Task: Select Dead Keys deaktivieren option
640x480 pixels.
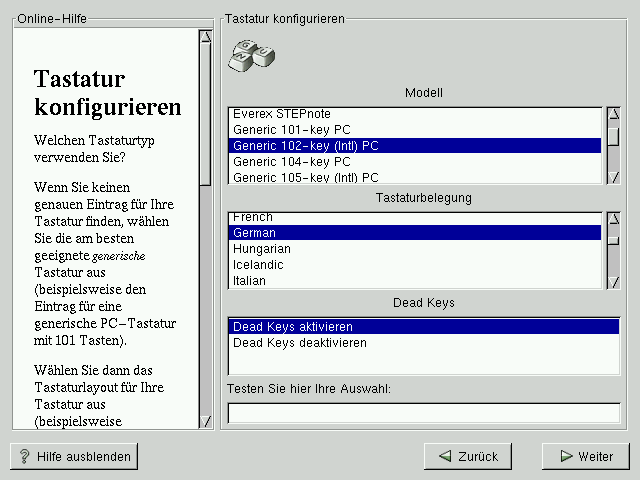Action: (x=299, y=343)
